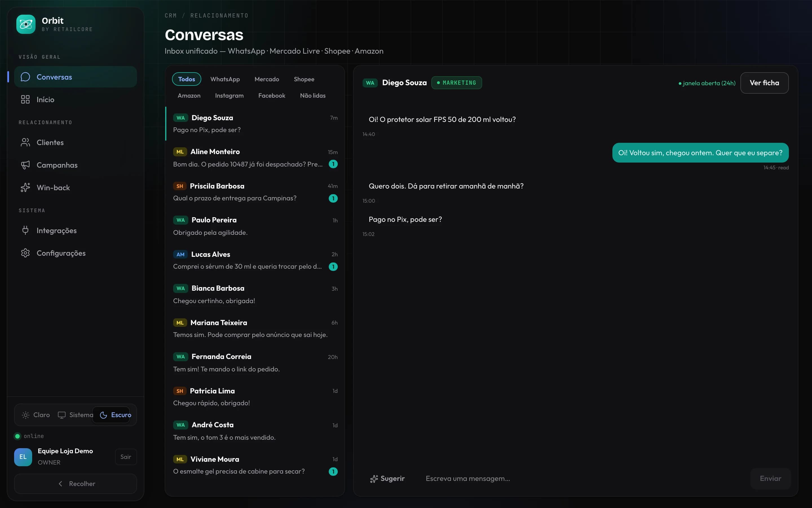Screen dimensions: 812x508
Task: Click 'janela aberta (24h)' status text
Action: pyautogui.click(x=707, y=83)
